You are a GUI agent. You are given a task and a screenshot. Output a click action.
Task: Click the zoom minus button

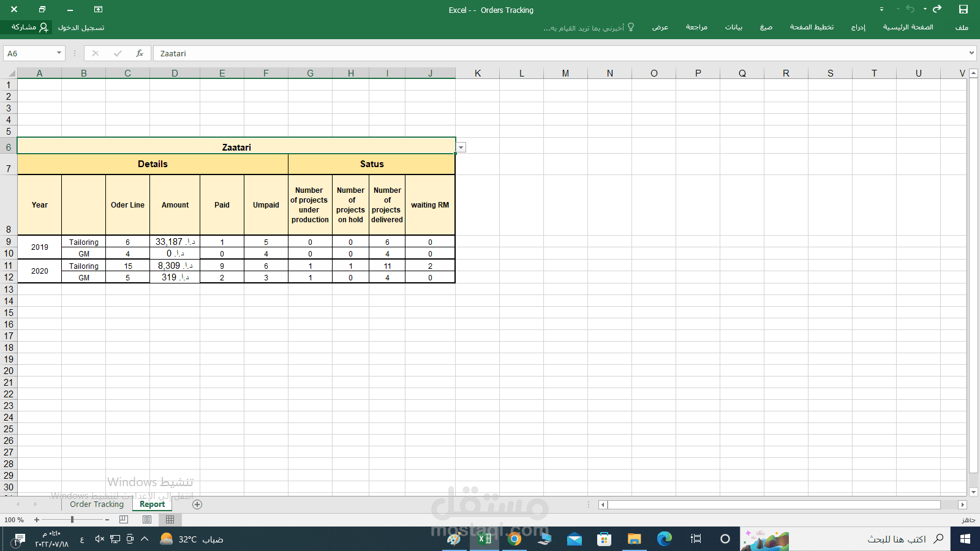coord(107,520)
